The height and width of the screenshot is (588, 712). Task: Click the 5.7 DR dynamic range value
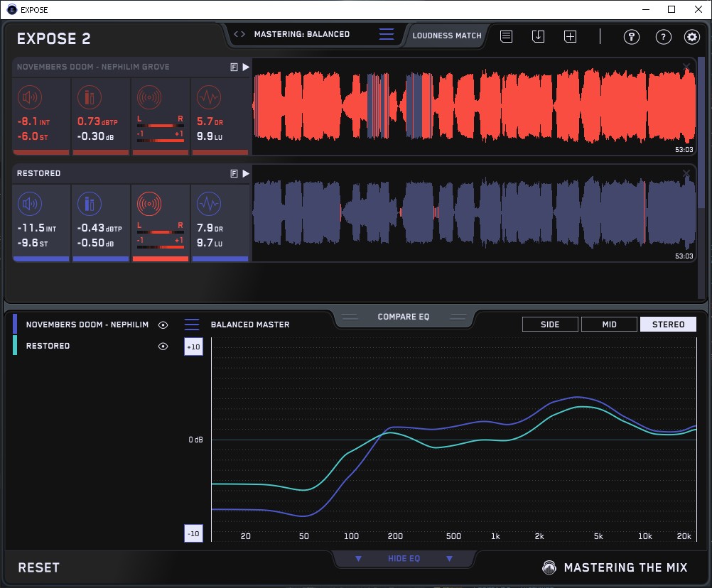tap(210, 121)
